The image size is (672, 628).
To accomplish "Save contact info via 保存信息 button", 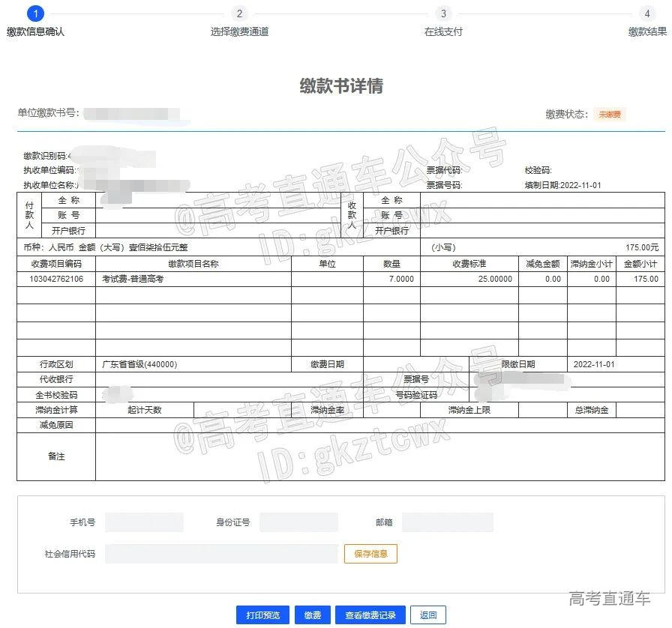I will pyautogui.click(x=370, y=554).
